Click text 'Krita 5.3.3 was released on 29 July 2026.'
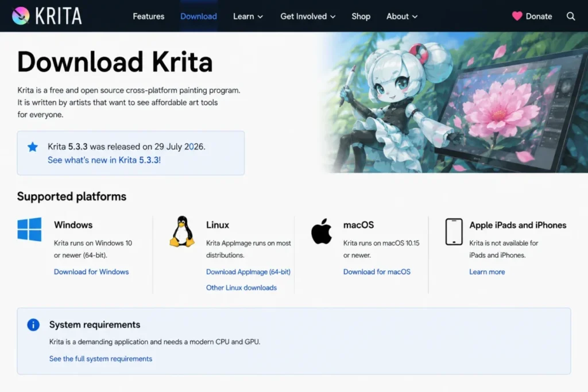The image size is (588, 392). coord(126,146)
